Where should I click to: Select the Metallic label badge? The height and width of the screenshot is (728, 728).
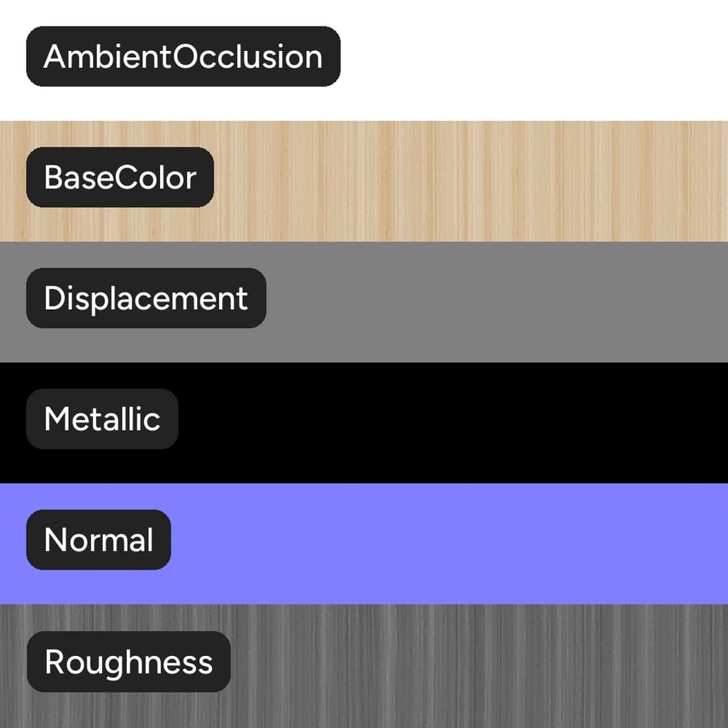click(x=102, y=419)
